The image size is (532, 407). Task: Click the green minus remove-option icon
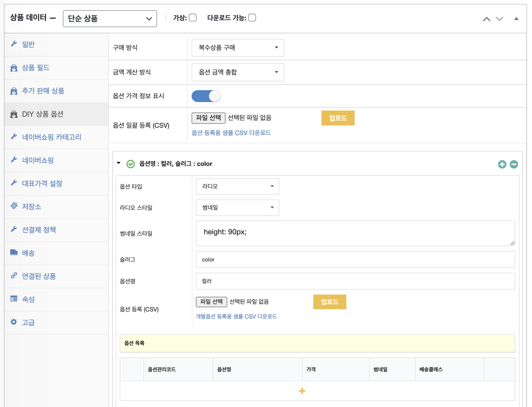514,164
